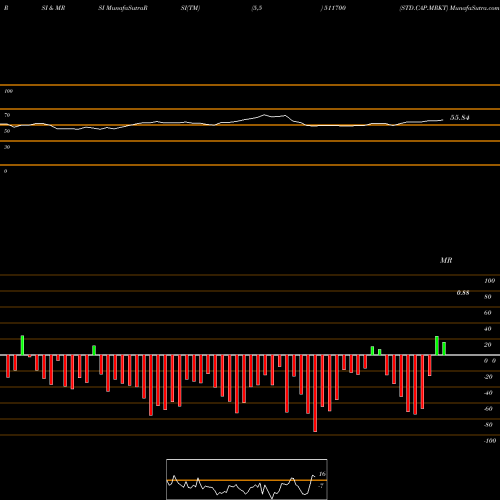The height and width of the screenshot is (500, 500).
Task: Click the 100 label on MR axis
Action: [x=489, y=281]
